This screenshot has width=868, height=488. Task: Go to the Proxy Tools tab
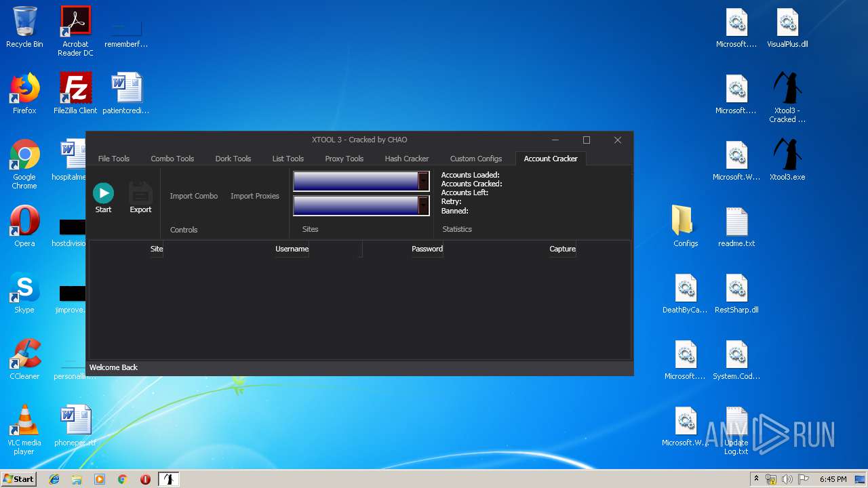tap(344, 159)
